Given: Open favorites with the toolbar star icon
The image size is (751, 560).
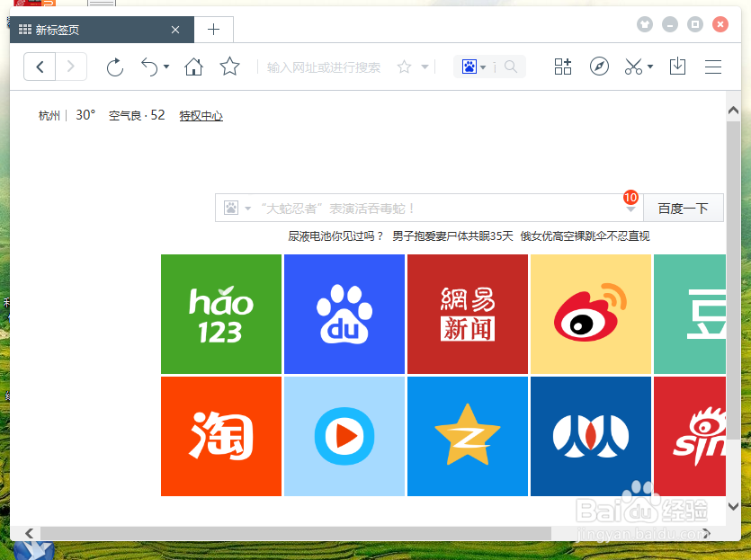Looking at the screenshot, I should pos(229,67).
